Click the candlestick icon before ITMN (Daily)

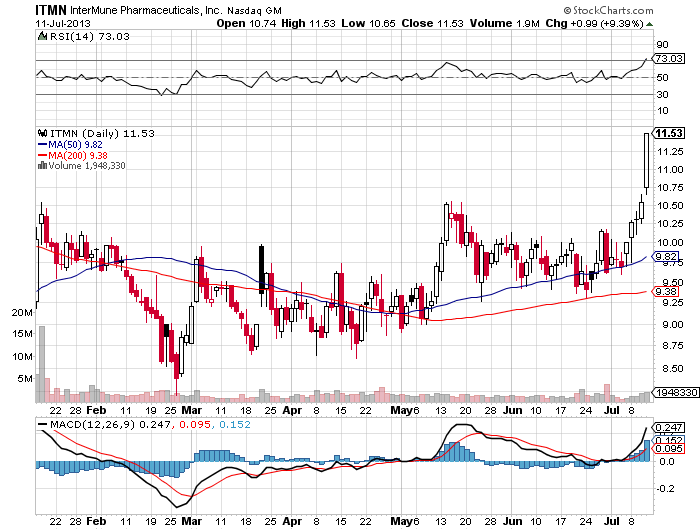tap(43, 133)
